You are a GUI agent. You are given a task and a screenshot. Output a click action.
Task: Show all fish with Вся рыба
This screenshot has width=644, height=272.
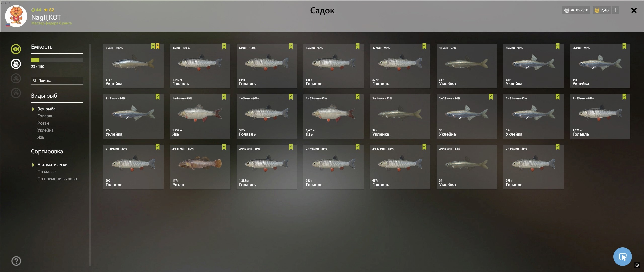[x=46, y=109]
